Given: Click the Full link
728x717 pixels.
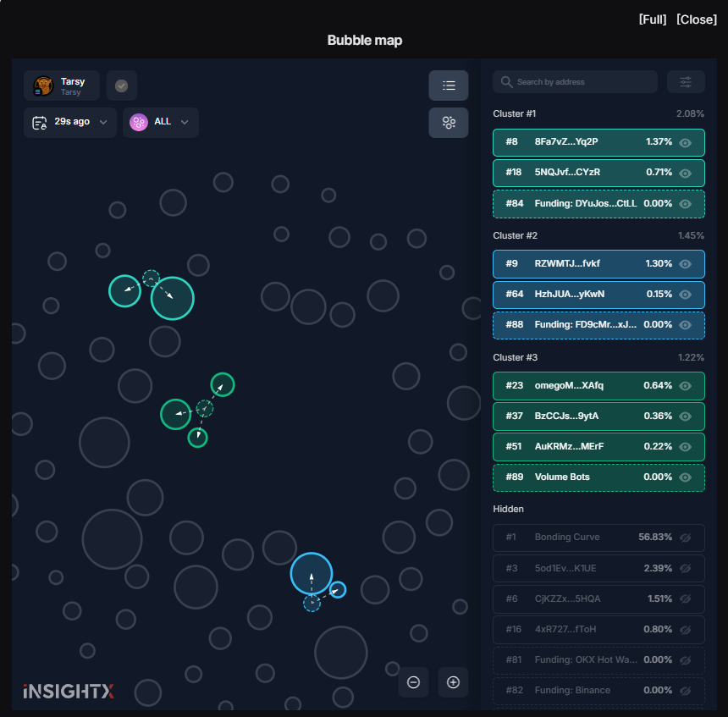Looking at the screenshot, I should pyautogui.click(x=653, y=19).
